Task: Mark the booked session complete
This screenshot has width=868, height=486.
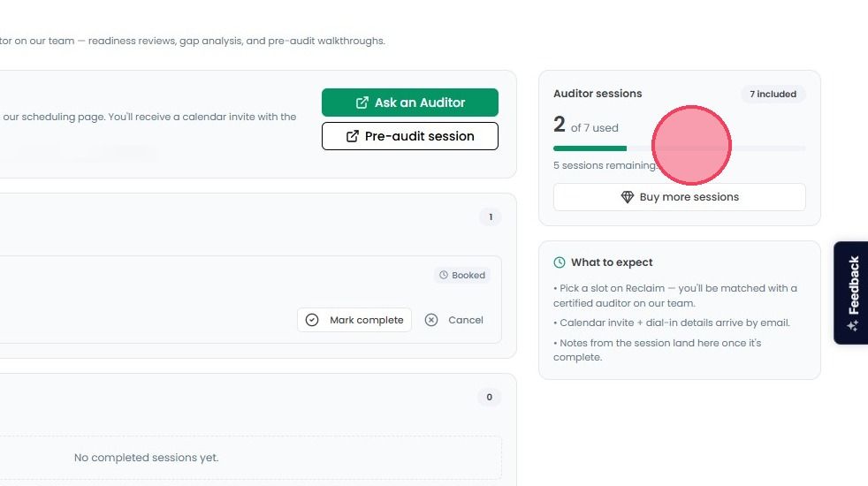Action: click(x=354, y=320)
